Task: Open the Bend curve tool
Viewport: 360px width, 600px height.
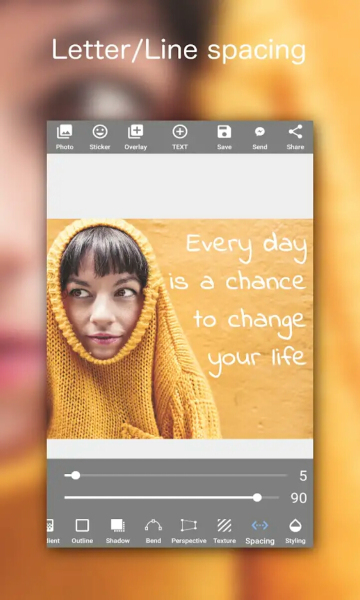Action: (153, 531)
